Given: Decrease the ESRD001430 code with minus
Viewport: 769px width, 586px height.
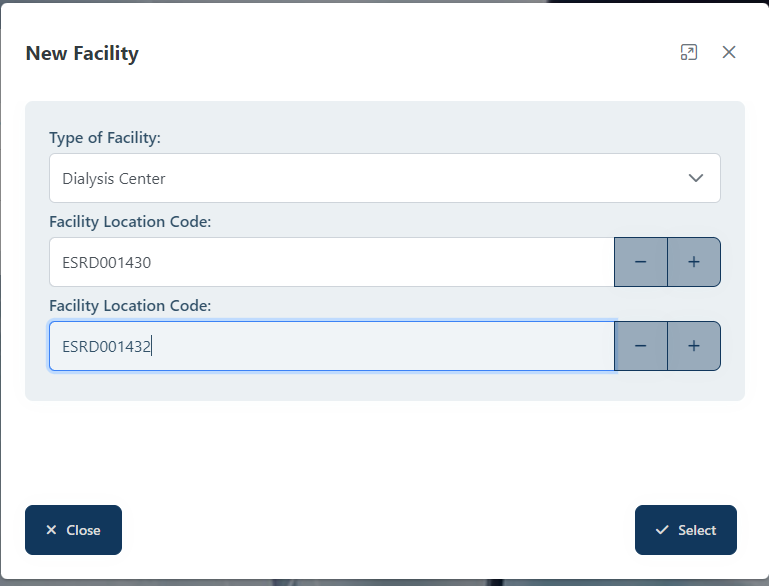Looking at the screenshot, I should [640, 262].
